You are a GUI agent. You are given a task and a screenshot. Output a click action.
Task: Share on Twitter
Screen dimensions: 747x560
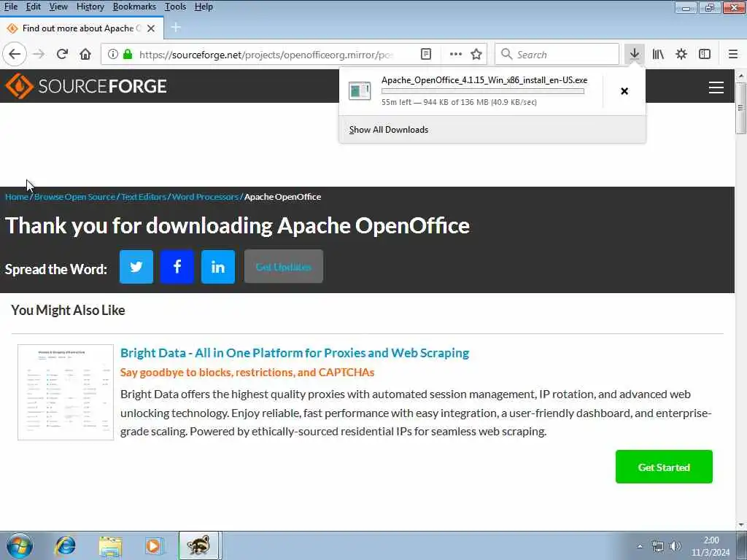136,267
